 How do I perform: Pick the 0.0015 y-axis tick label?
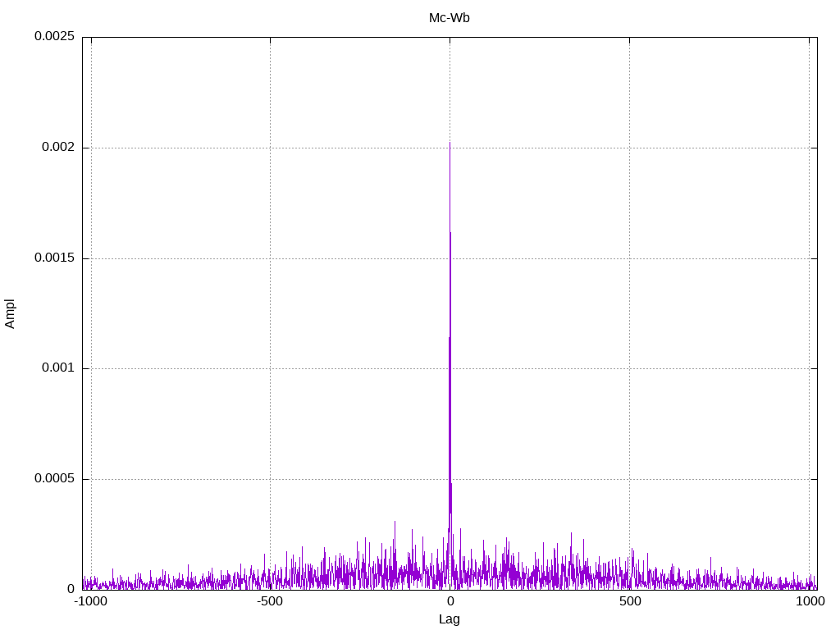pyautogui.click(x=54, y=258)
